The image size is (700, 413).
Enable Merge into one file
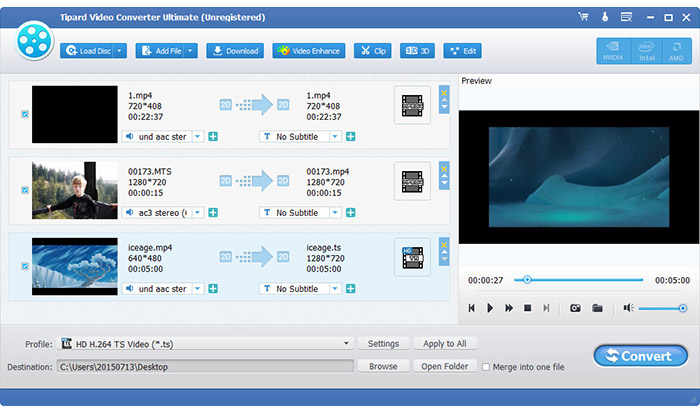pos(486,367)
